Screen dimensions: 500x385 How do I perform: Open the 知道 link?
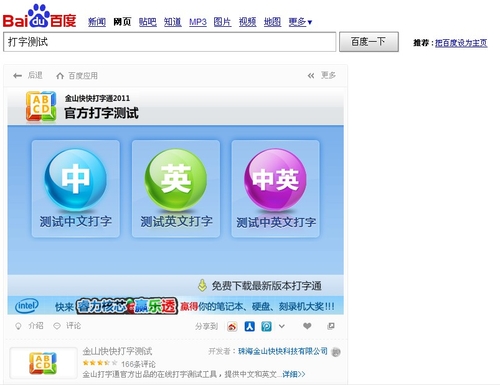172,22
